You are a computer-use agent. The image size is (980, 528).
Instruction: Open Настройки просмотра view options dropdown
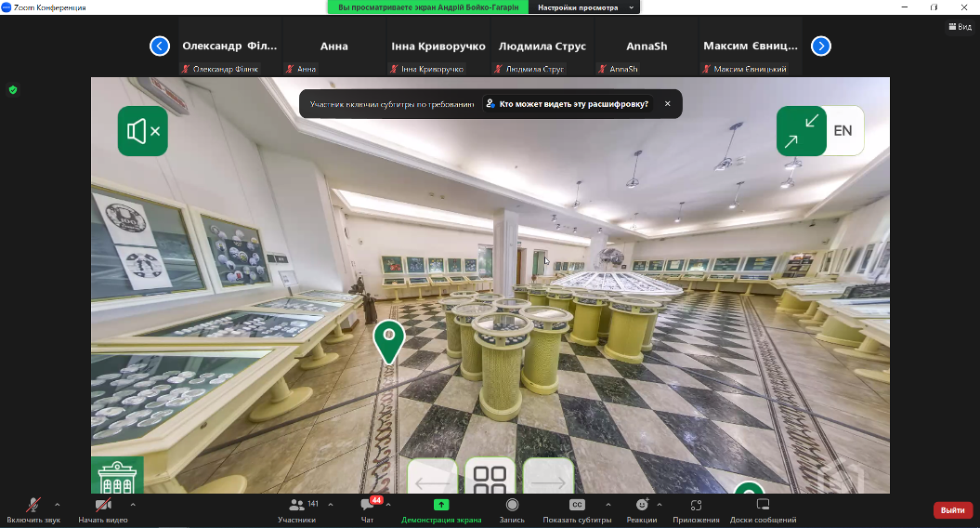584,7
